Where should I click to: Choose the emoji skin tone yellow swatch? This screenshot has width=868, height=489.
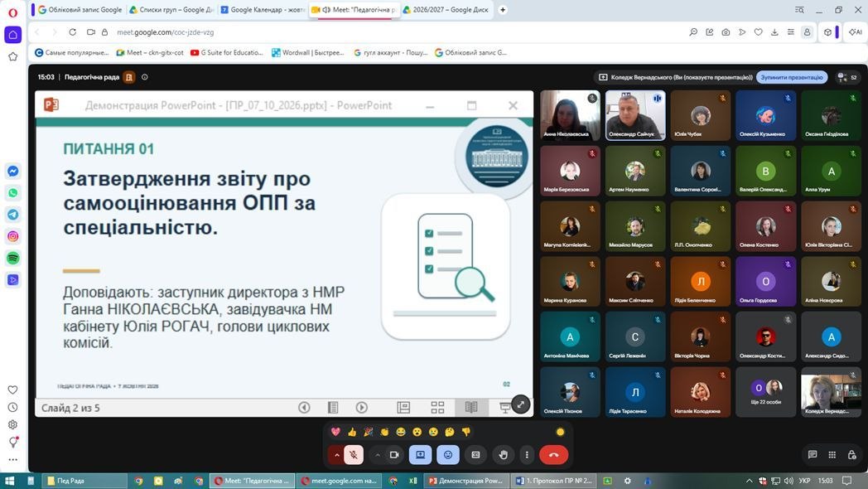(x=560, y=432)
